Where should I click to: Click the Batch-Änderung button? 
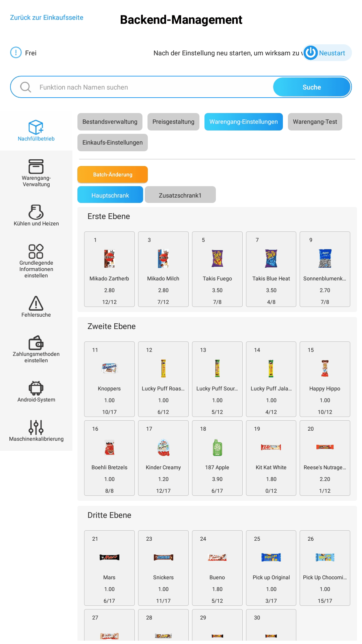tap(113, 174)
